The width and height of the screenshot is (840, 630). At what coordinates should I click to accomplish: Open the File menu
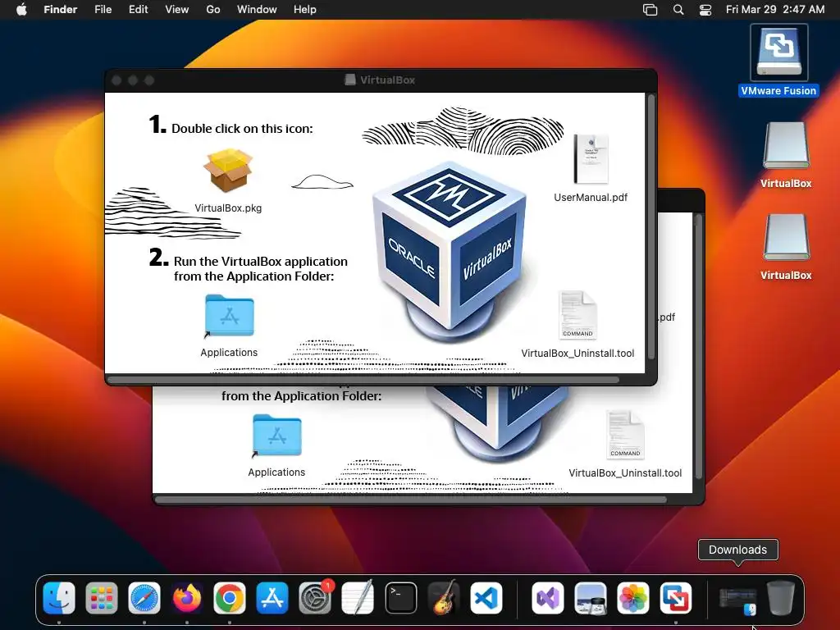point(103,10)
